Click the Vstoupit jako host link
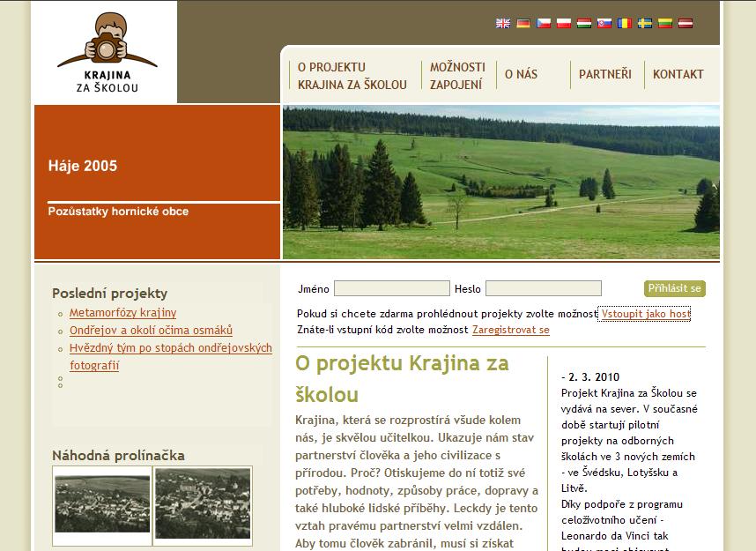 click(645, 314)
